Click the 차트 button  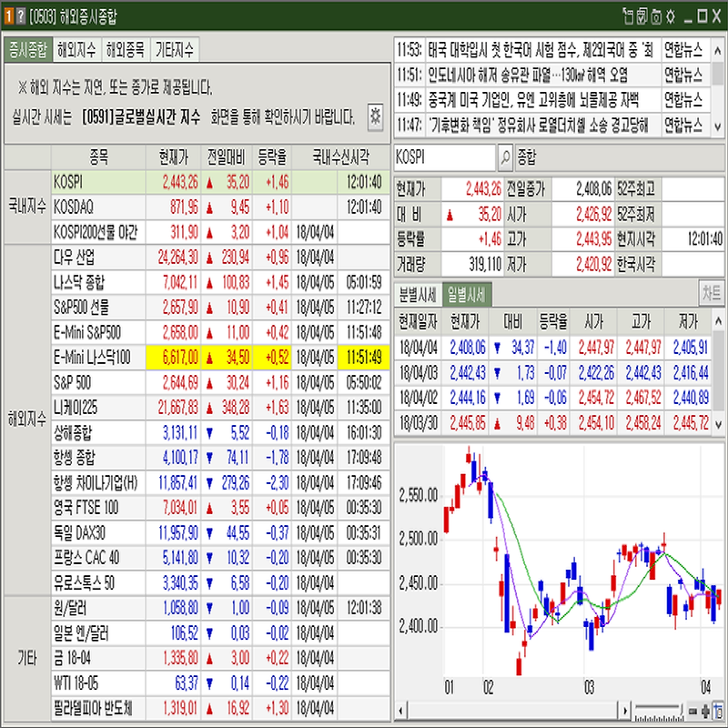712,293
